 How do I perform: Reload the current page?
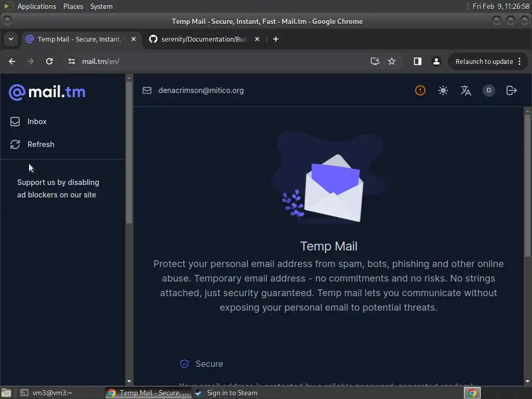(x=49, y=61)
